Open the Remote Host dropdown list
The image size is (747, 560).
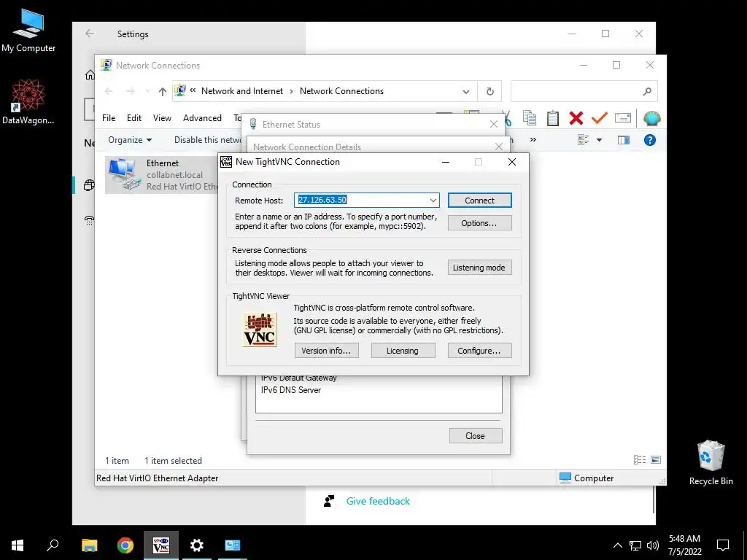point(433,201)
